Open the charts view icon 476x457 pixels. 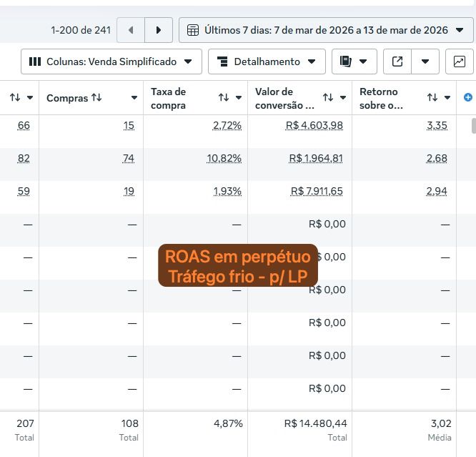[459, 62]
